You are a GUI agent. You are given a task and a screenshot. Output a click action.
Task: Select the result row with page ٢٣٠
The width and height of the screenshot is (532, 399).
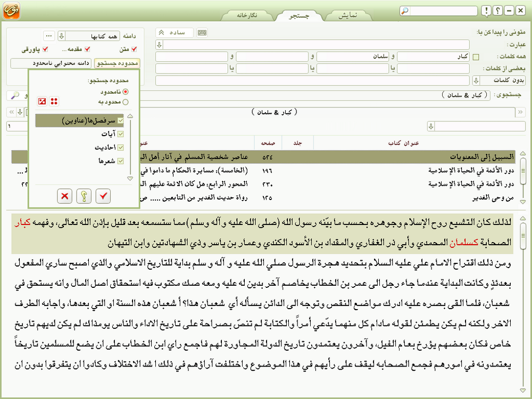click(x=263, y=184)
